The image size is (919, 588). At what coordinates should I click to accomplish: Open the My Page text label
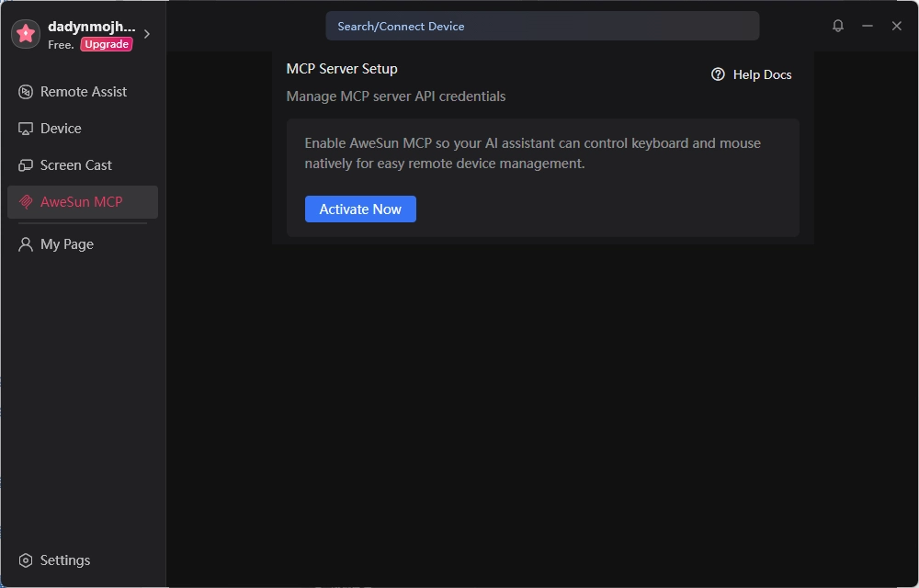click(x=67, y=244)
